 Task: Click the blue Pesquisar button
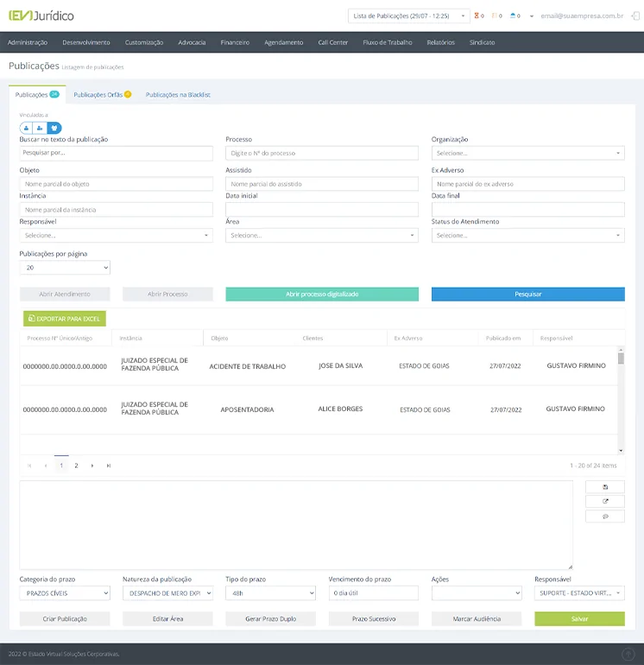point(527,294)
